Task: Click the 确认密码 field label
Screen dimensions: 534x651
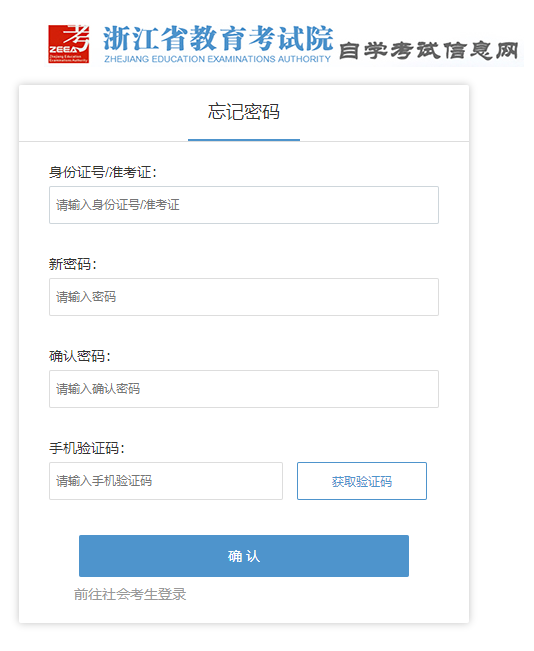Action: (80, 356)
